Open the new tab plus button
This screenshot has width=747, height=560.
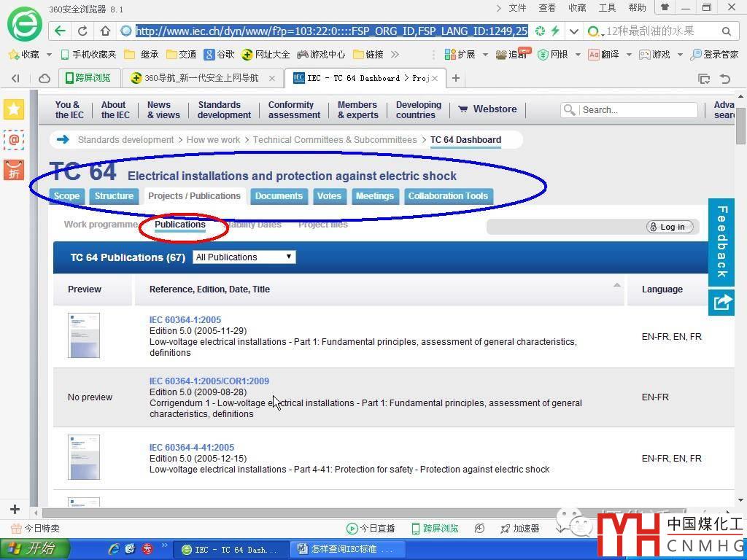pyautogui.click(x=456, y=78)
